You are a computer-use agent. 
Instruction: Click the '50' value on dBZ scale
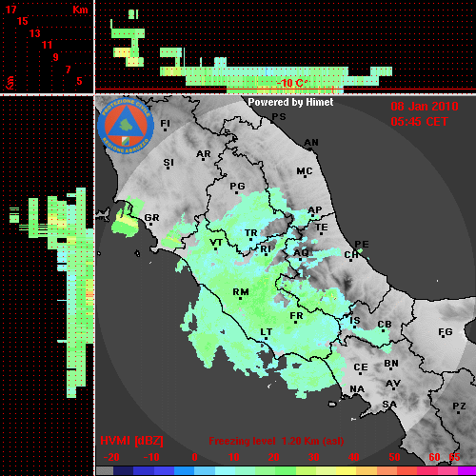394,457
